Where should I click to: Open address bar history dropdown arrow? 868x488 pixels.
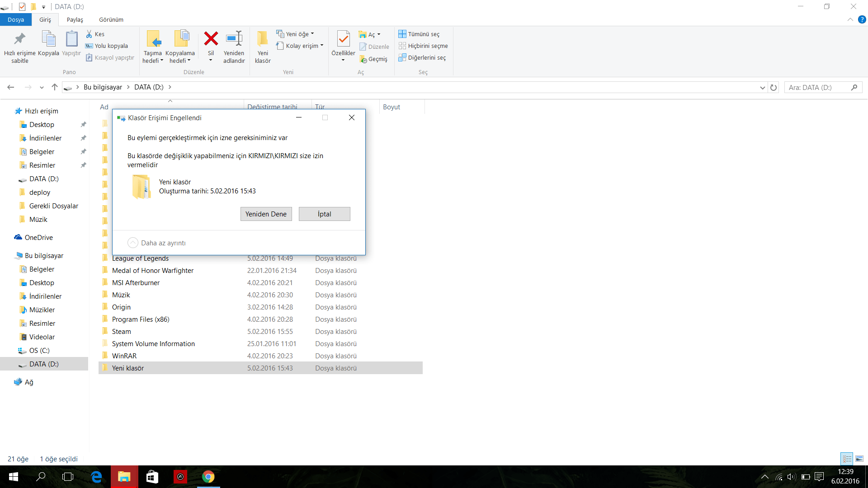pyautogui.click(x=762, y=87)
